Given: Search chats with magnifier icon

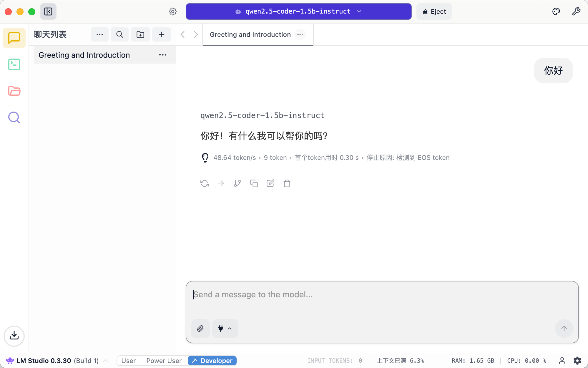Looking at the screenshot, I should click(120, 34).
